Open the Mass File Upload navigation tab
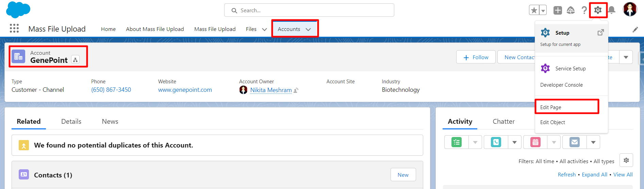 point(215,29)
